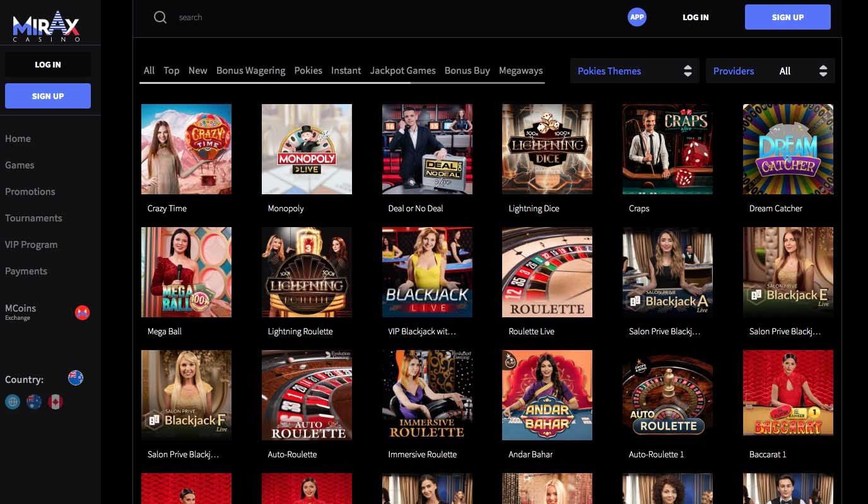Select the Australia flag country icon
This screenshot has width=868, height=504.
pyautogui.click(x=34, y=402)
